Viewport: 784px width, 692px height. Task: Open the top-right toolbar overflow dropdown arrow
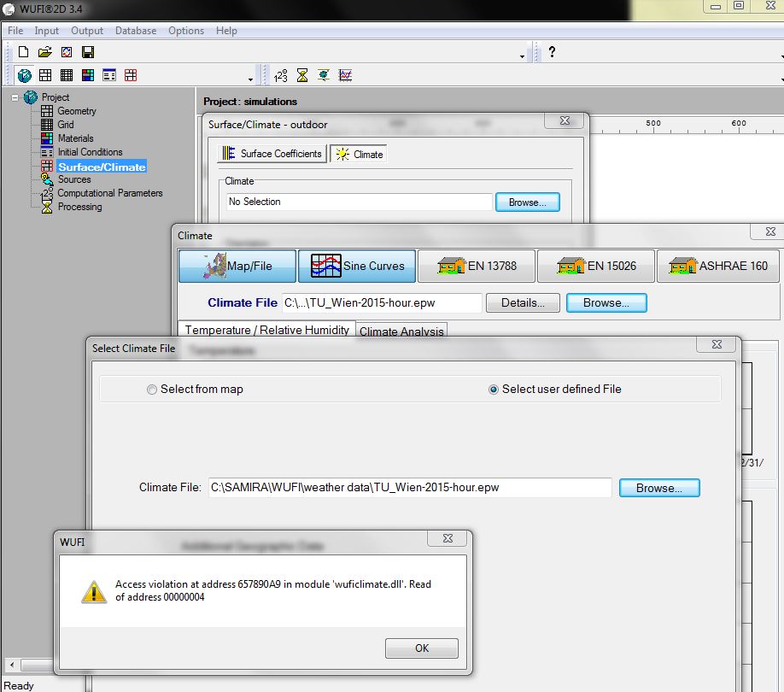pyautogui.click(x=522, y=56)
